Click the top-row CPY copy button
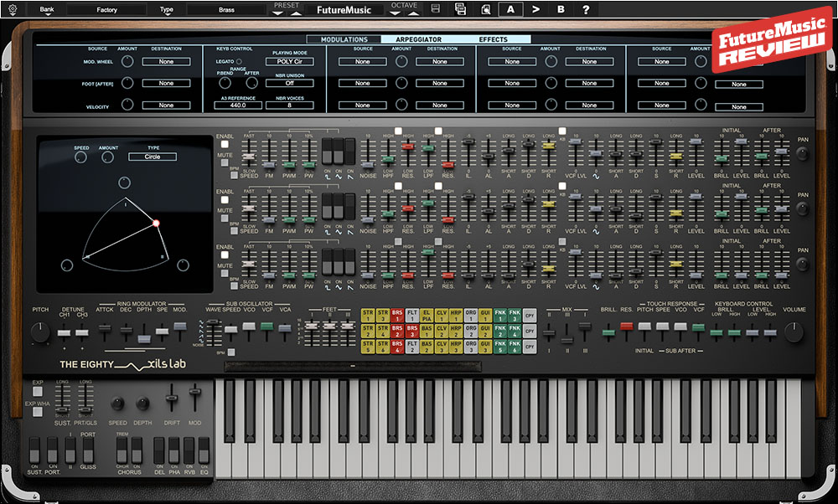 pos(529,315)
